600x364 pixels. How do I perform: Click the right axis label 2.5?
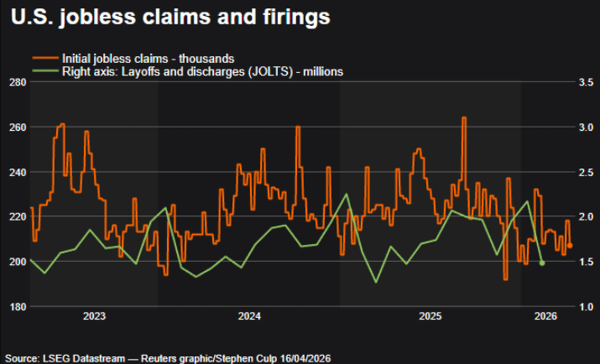[x=586, y=172]
